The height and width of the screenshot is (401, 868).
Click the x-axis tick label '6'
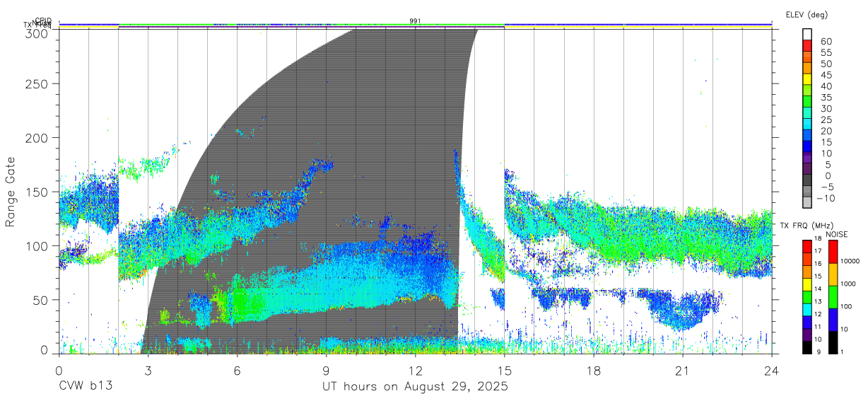[x=237, y=371]
